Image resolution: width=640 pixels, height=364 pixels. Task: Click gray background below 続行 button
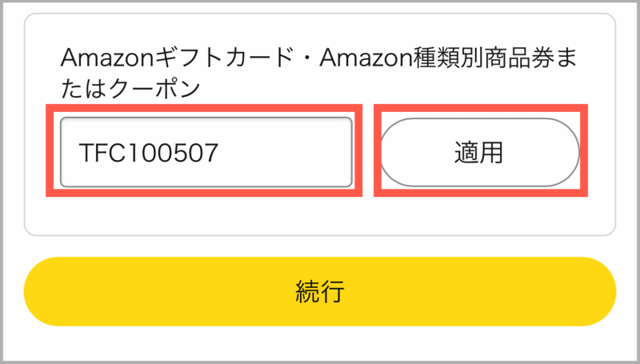(x=320, y=344)
